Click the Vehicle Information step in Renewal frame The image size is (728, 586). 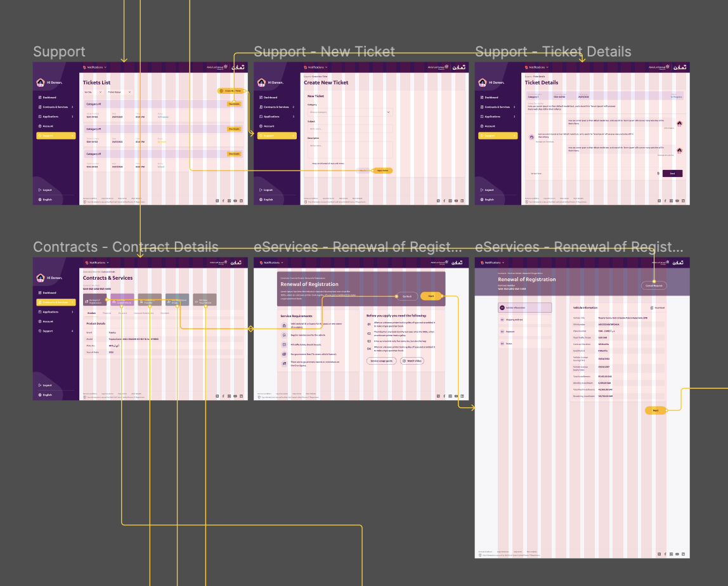(x=525, y=308)
